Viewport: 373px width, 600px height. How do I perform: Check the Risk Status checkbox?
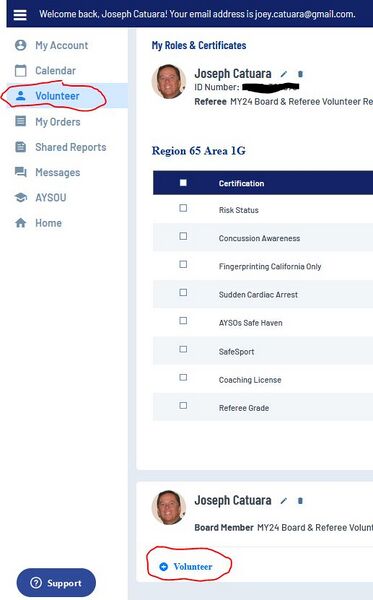pos(183,208)
